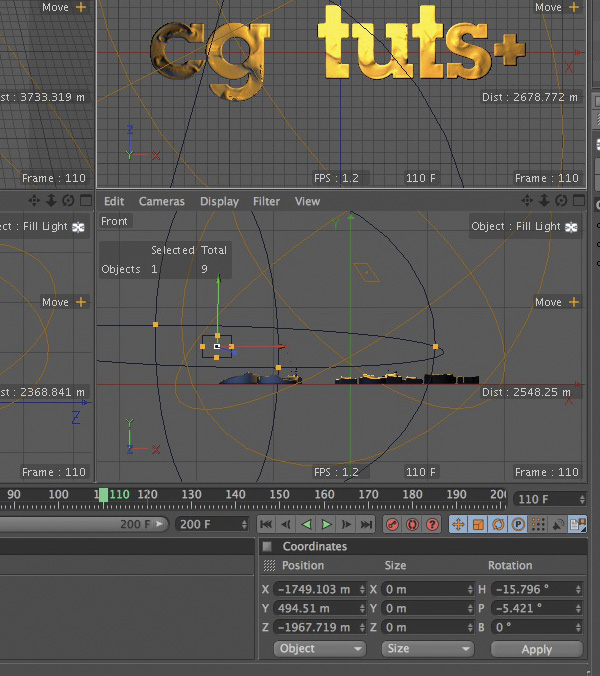Toggle Front viewport maximize icon
Image resolution: width=600 pixels, height=676 pixels.
point(579,200)
